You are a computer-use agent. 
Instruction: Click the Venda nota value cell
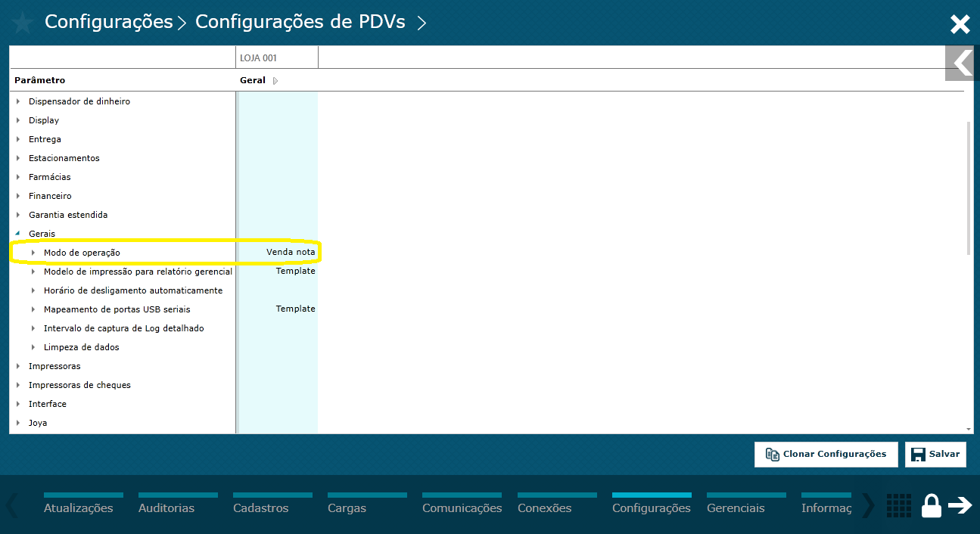point(291,253)
